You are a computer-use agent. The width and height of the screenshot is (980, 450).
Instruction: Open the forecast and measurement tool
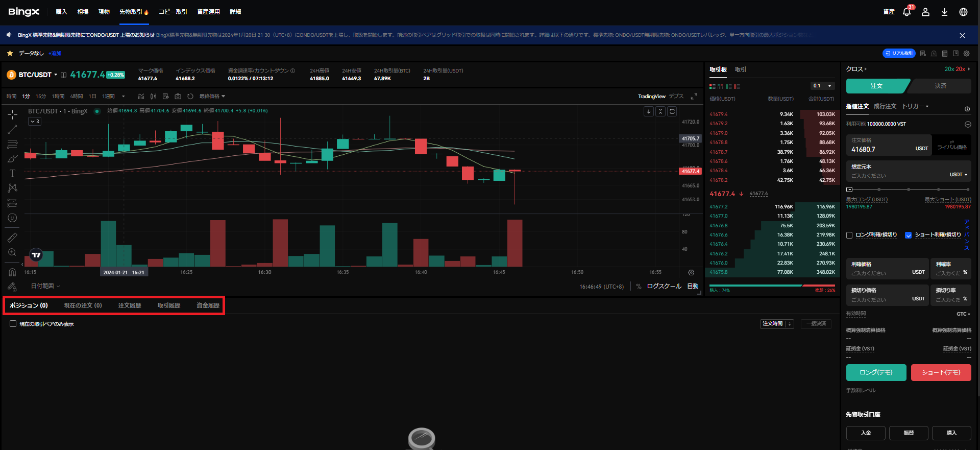click(x=12, y=203)
